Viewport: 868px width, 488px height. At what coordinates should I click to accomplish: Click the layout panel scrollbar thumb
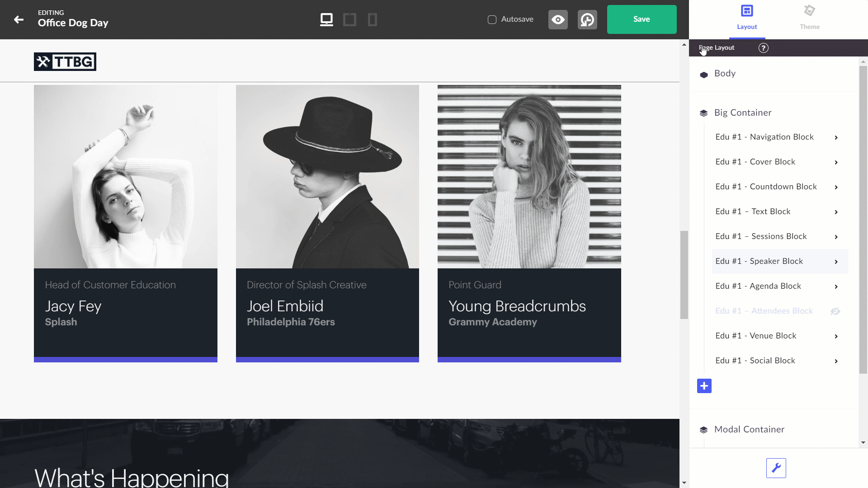tap(863, 220)
